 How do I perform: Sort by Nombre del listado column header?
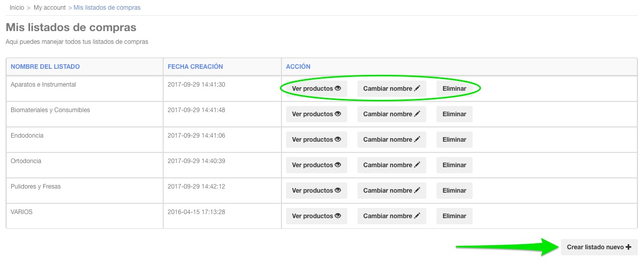(x=45, y=67)
